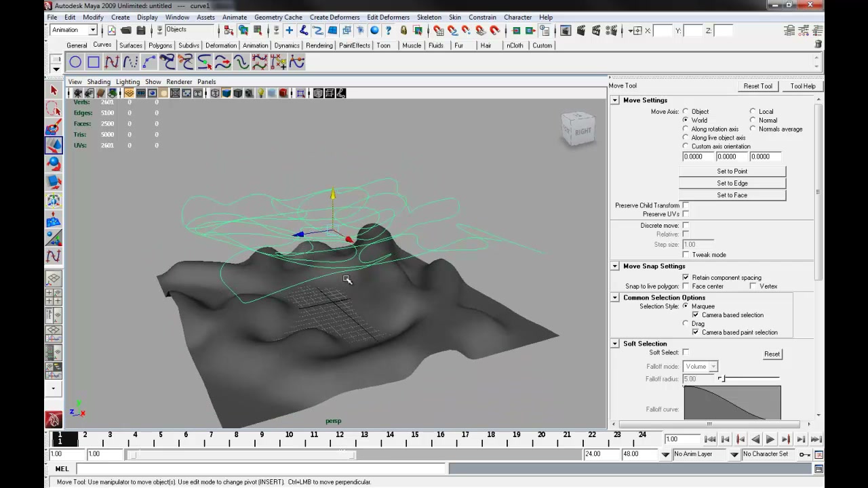Collapse Common Selection Options section
868x488 pixels.
[x=615, y=298]
